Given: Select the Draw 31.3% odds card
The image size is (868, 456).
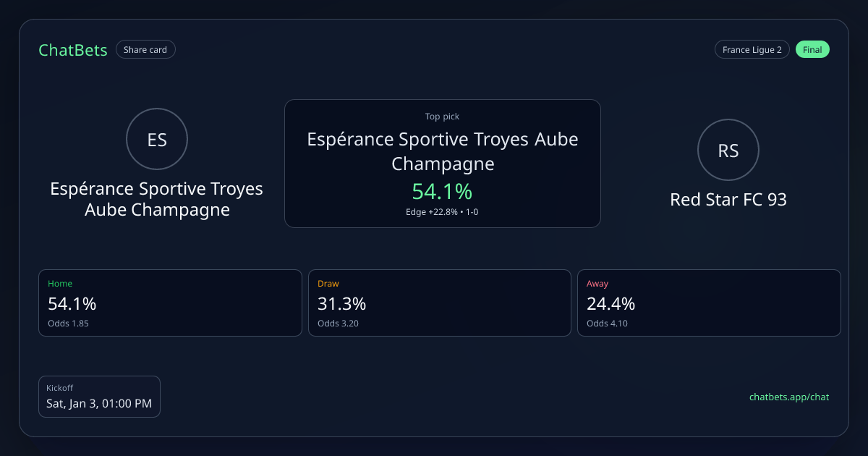Looking at the screenshot, I should (x=439, y=303).
